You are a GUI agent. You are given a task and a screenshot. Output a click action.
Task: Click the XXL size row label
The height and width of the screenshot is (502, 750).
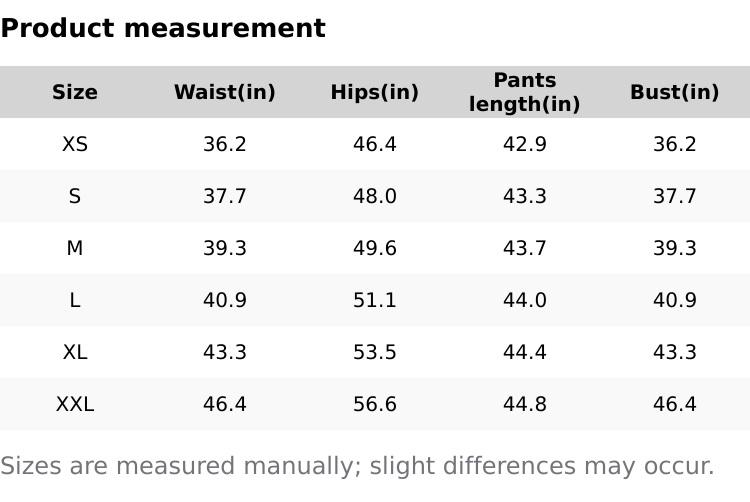coord(75,404)
